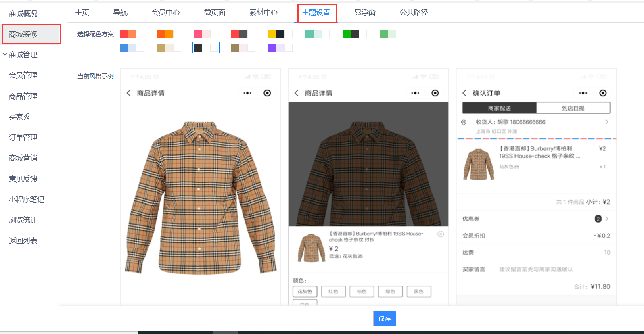Screen dimensions: 644x334
Task: Switch to the 会员中心 tab
Action: 166,13
